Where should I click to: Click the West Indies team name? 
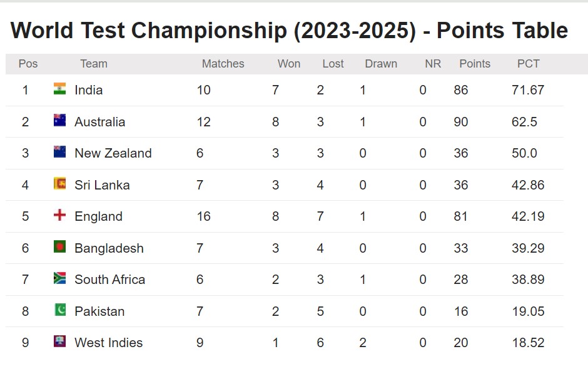(108, 343)
